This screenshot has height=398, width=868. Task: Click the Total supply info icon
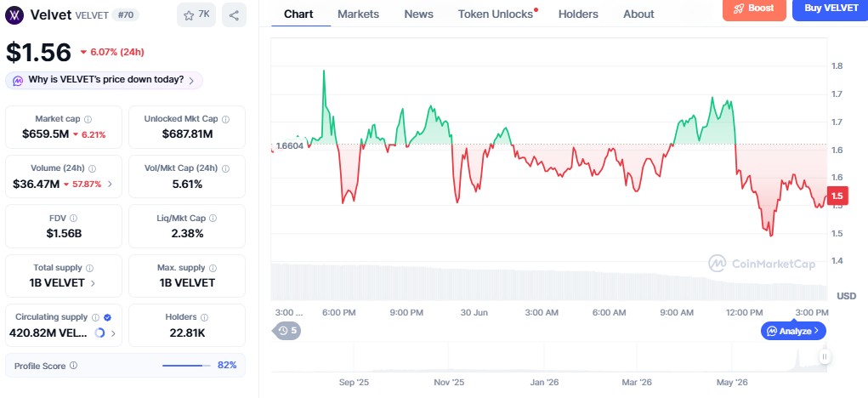[x=89, y=267]
